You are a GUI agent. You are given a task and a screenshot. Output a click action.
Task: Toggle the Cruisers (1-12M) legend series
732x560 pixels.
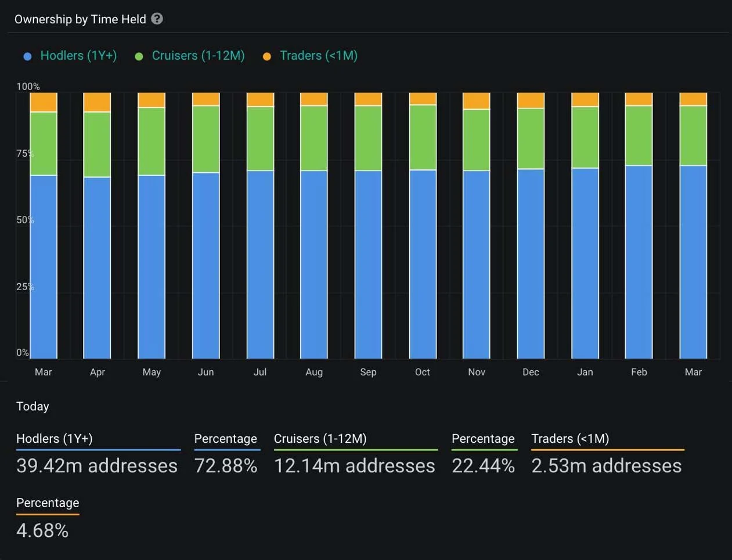click(x=190, y=56)
